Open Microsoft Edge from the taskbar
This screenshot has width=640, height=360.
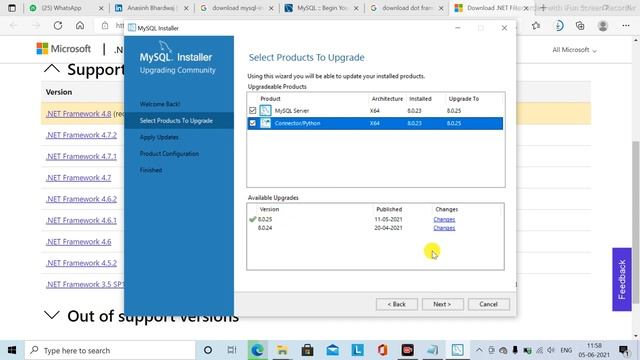[x=257, y=350]
